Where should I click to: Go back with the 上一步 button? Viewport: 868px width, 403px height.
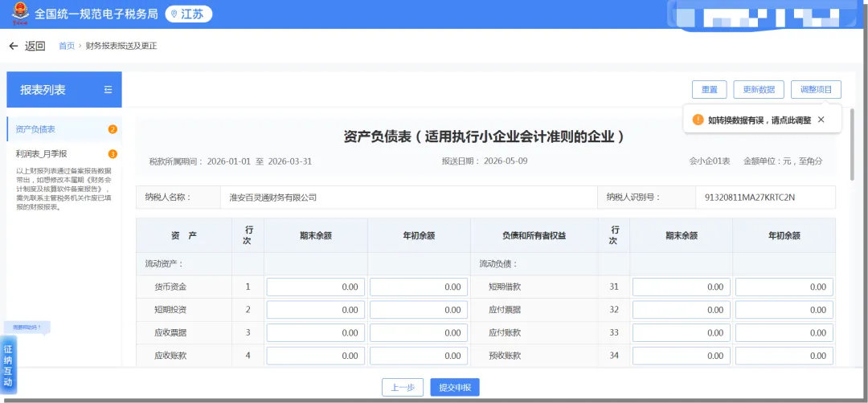pyautogui.click(x=403, y=388)
